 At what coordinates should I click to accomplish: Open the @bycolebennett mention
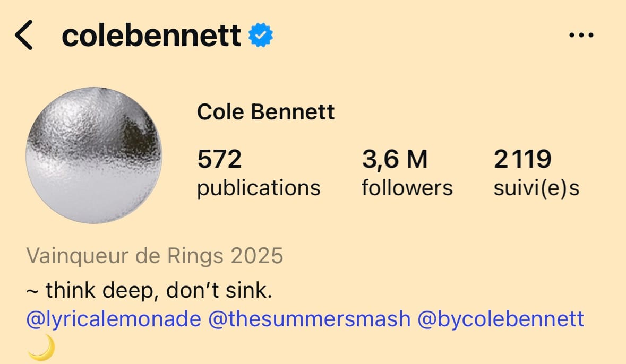[501, 318]
